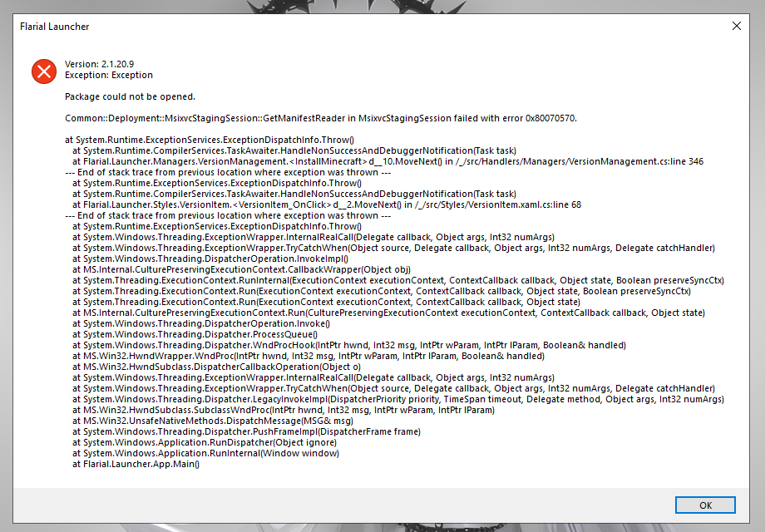
Task: Click the second 'End of stack trace' separator line
Action: 228,215
